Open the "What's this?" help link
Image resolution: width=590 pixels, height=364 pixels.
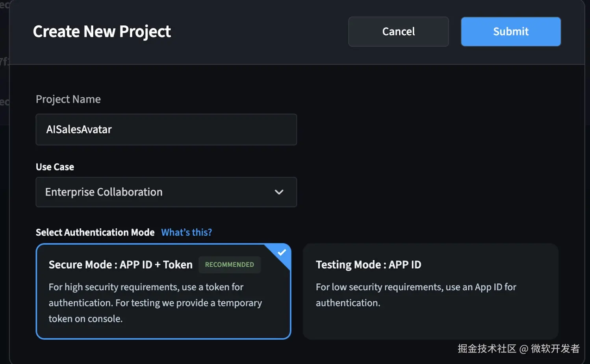[186, 232]
